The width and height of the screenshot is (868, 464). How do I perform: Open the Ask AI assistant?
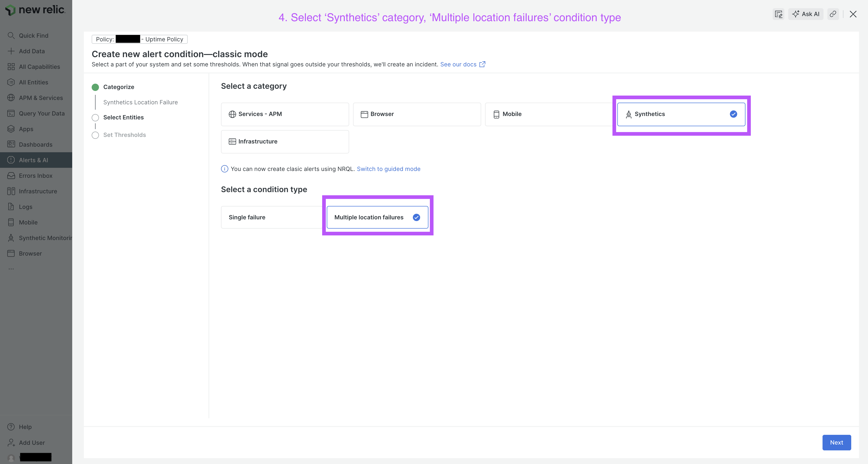click(x=806, y=14)
